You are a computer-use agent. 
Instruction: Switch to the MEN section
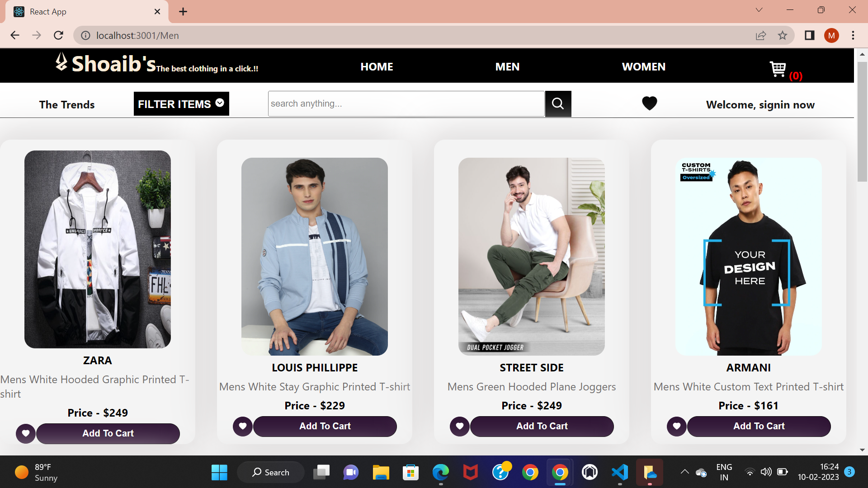(507, 66)
